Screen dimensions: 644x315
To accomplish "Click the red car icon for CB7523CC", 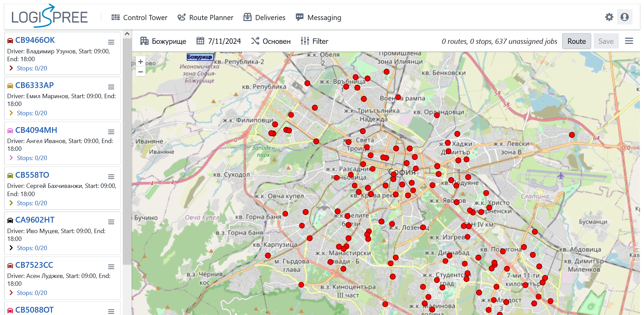I will click(10, 265).
